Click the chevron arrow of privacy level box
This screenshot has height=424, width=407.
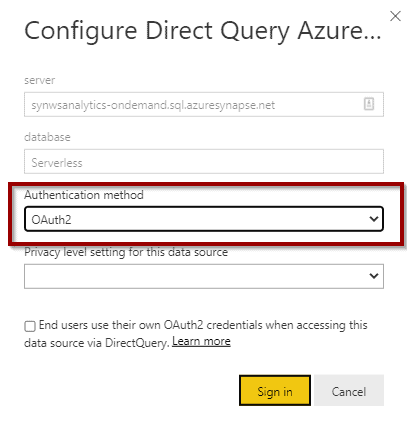374,276
